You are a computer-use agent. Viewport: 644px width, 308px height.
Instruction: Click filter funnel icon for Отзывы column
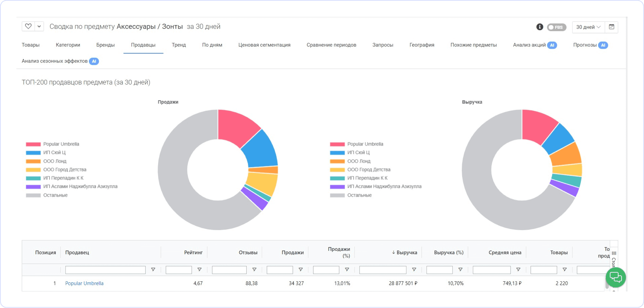254,269
